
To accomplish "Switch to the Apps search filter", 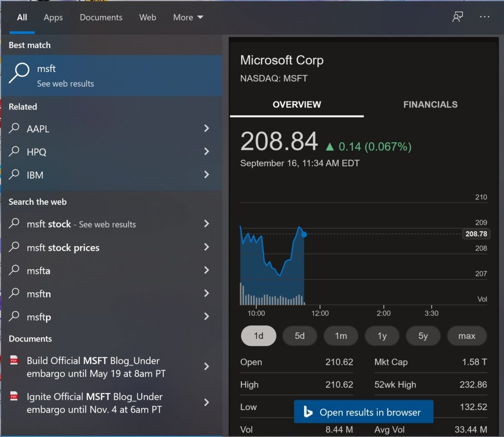I will 53,17.
